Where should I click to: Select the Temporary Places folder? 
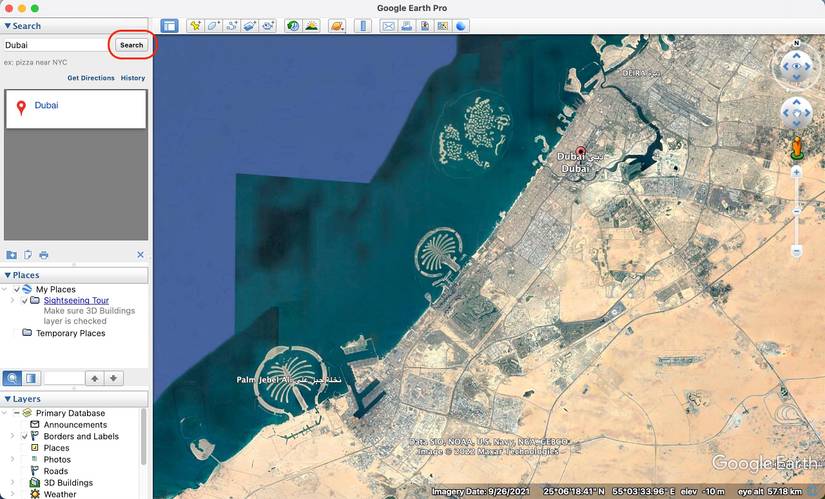(71, 333)
